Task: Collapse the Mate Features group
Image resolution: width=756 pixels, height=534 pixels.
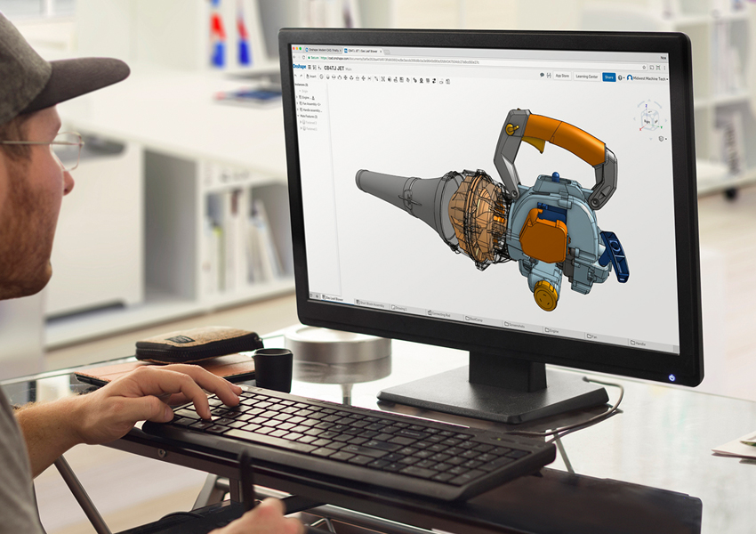Action: [297, 116]
